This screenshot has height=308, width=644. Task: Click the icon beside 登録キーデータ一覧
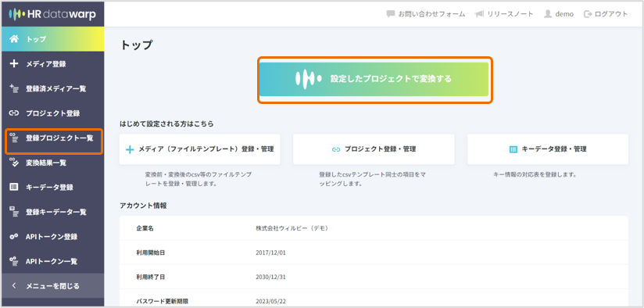[x=14, y=212]
